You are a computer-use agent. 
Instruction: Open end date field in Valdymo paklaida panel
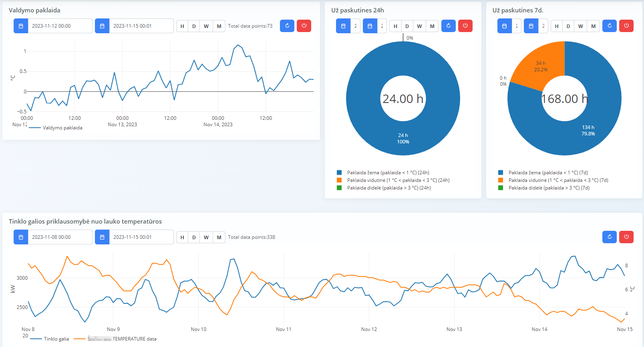click(141, 26)
